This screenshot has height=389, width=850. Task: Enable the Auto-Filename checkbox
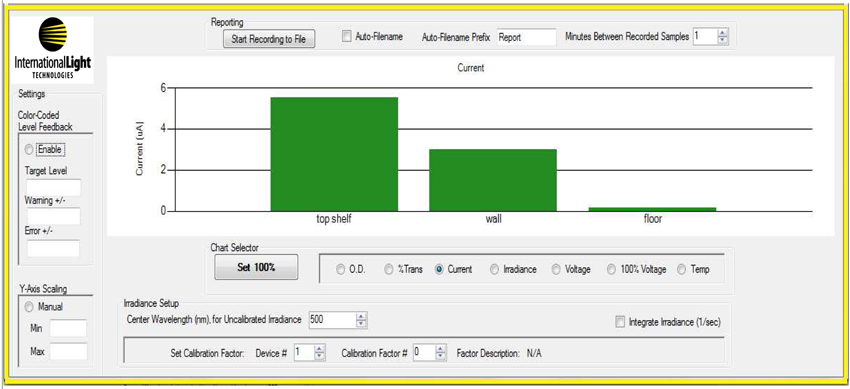click(347, 37)
